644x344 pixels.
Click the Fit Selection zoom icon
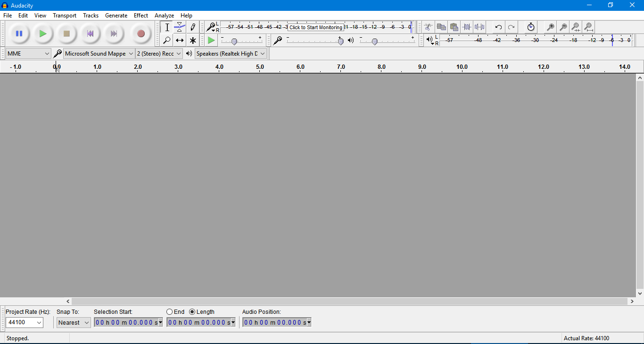(576, 27)
